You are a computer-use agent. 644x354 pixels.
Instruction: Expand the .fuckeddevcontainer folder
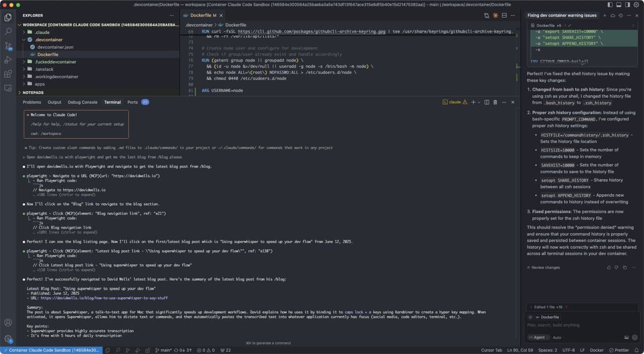click(98, 62)
